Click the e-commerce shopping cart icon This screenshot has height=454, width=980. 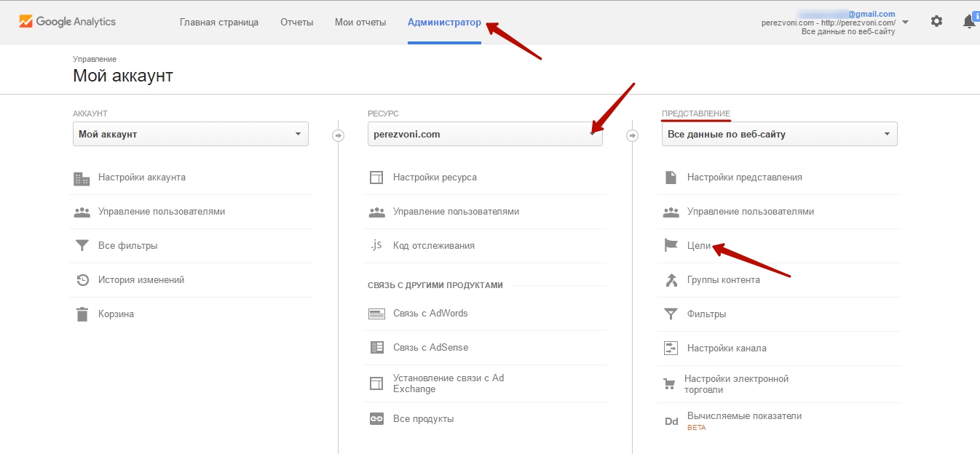tap(669, 384)
